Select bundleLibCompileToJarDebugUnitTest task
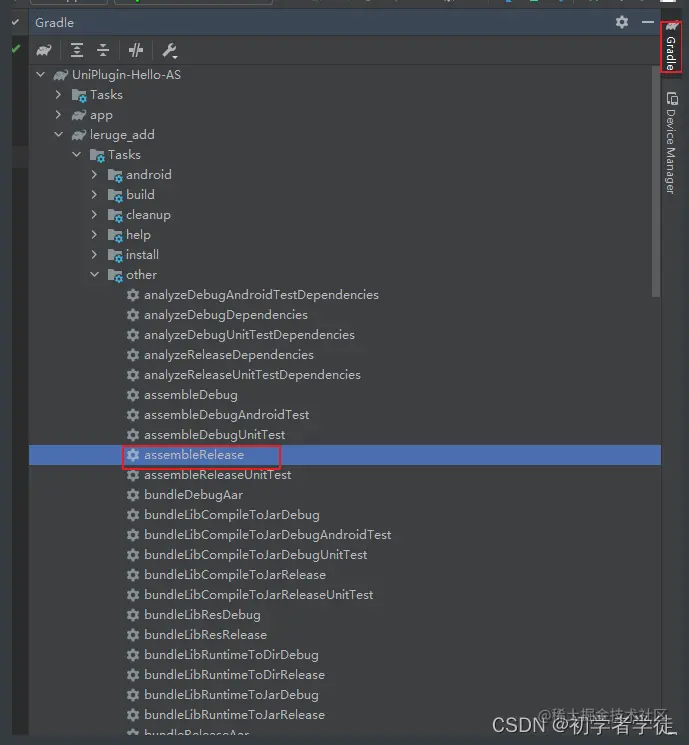This screenshot has height=745, width=689. point(256,555)
